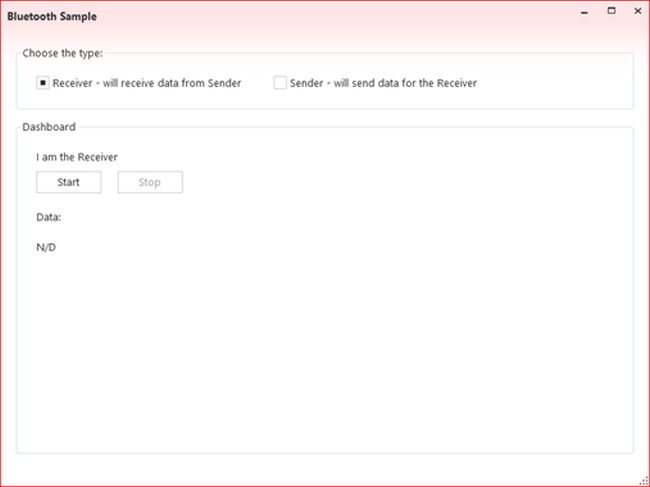Click the 'N/D' data value
The image size is (650, 487).
click(46, 247)
